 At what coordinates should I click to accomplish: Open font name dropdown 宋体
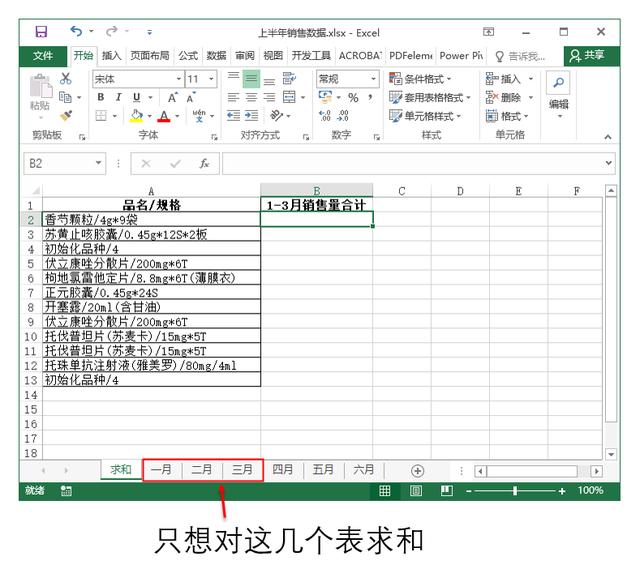coord(179,79)
